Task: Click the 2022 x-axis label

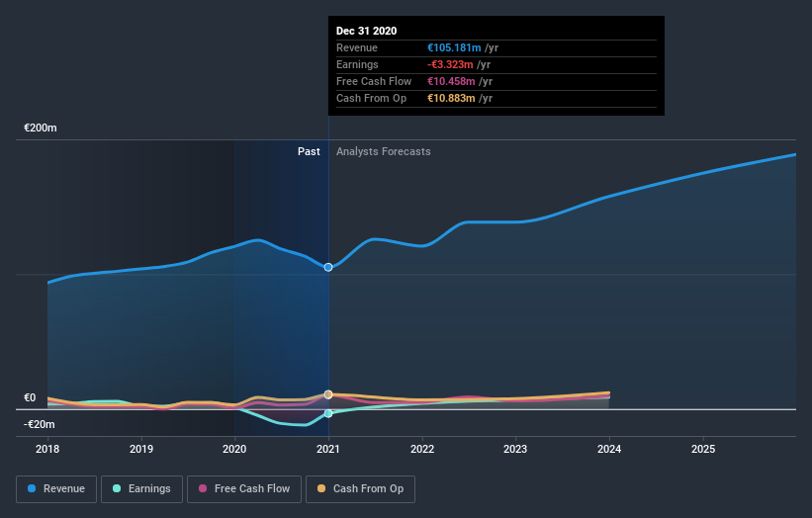Action: pyautogui.click(x=422, y=449)
